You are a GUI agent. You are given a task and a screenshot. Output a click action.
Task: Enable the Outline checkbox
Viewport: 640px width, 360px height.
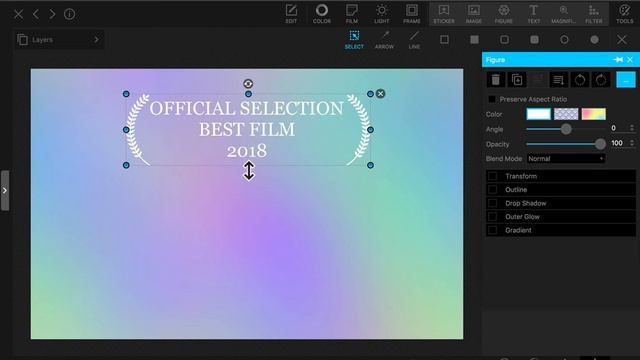493,190
